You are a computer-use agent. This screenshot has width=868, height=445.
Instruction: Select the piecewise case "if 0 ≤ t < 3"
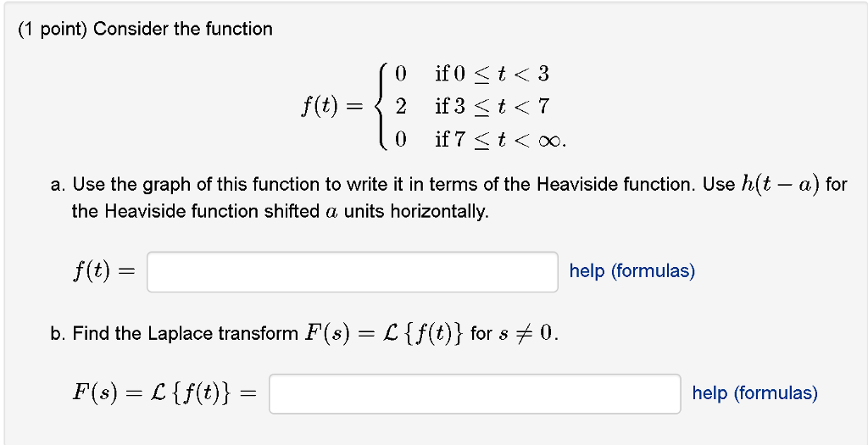click(492, 74)
